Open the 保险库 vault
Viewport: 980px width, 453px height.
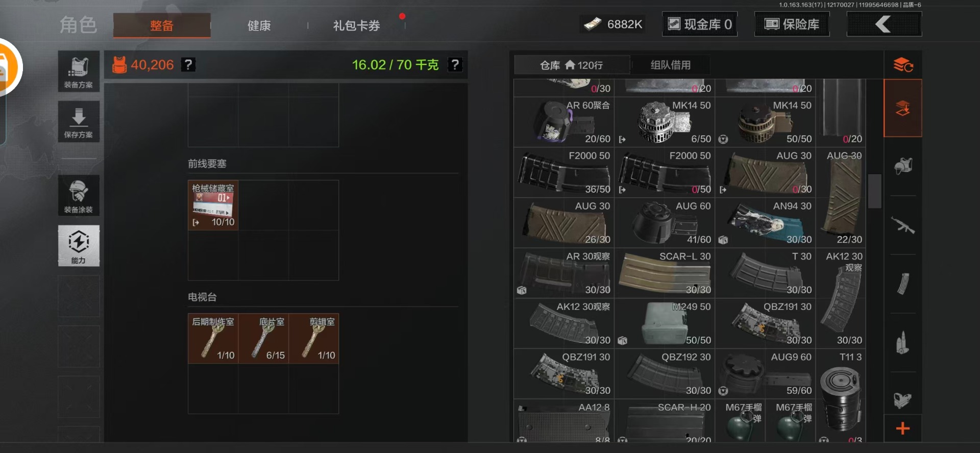(792, 24)
